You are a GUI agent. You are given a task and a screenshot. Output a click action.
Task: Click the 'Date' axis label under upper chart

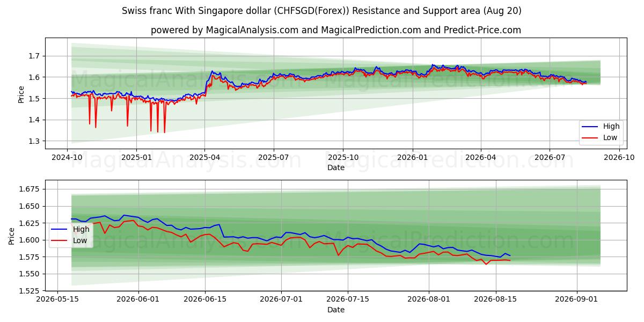point(336,167)
